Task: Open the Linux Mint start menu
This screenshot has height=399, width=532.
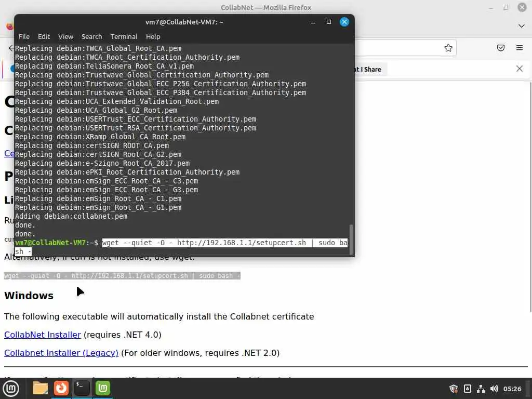Action: pos(11,389)
